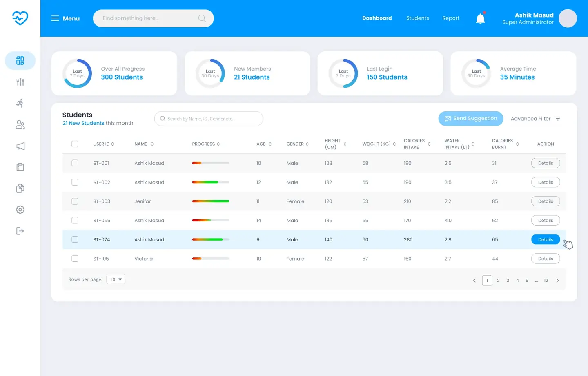
Task: Open notifications bell
Action: click(481, 18)
